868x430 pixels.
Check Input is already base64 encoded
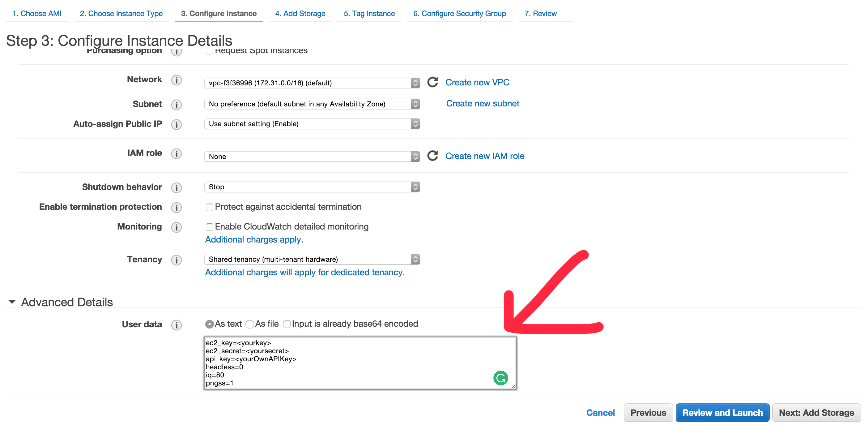click(x=287, y=324)
